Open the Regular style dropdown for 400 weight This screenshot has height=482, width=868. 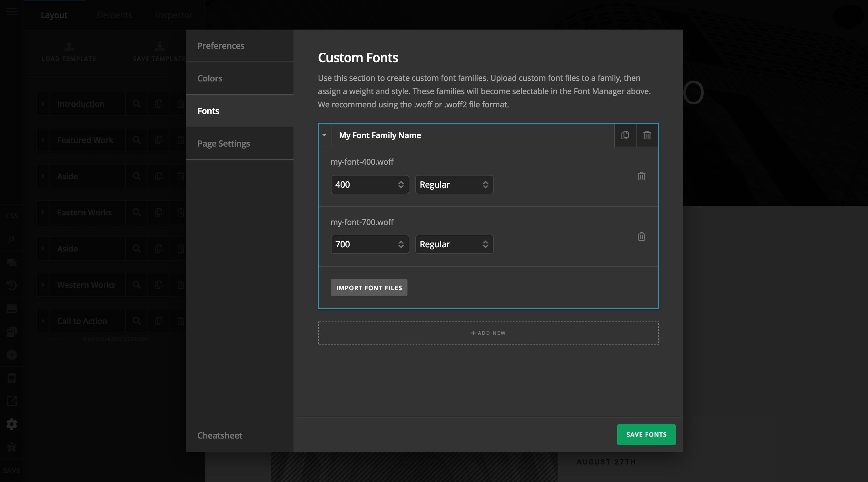(454, 185)
